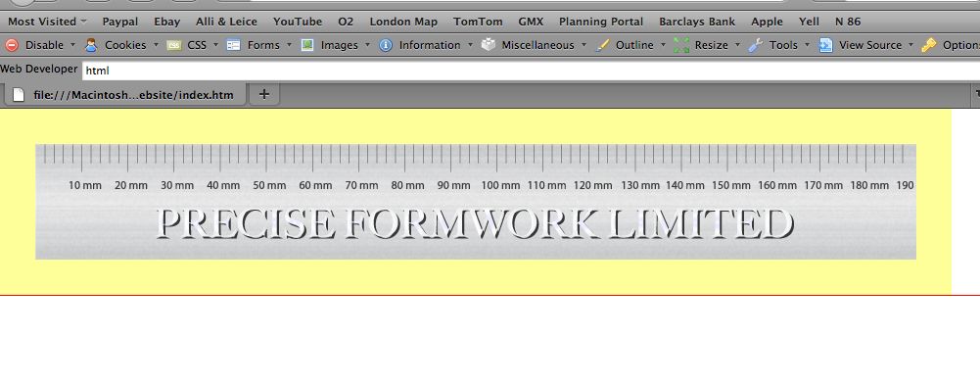Open the CSS dropdown arrow
Viewport: 980px width, 385px height.
pyautogui.click(x=215, y=45)
